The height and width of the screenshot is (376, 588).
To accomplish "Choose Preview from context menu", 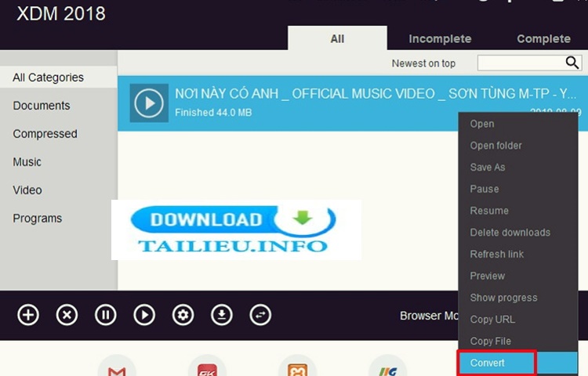I will [517, 276].
